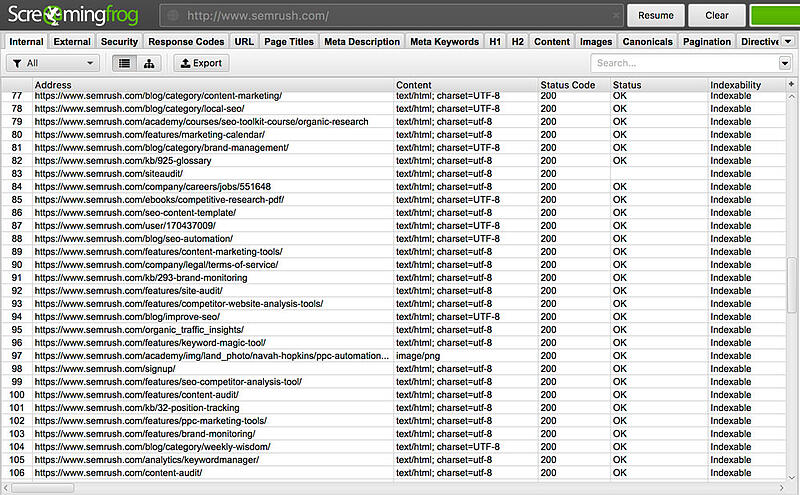Image resolution: width=800 pixels, height=495 pixels.
Task: Select the Pagination tab
Action: click(x=707, y=42)
